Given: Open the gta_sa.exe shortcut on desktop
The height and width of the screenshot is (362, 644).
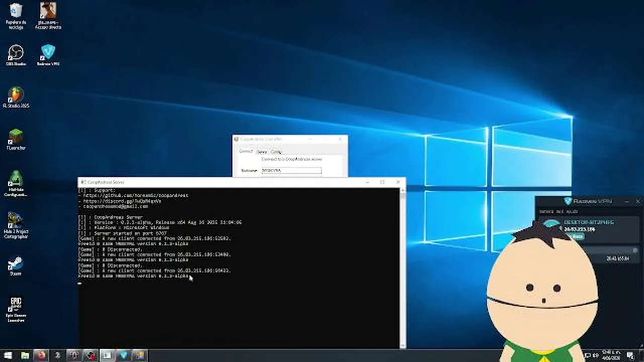Looking at the screenshot, I should coord(48,15).
